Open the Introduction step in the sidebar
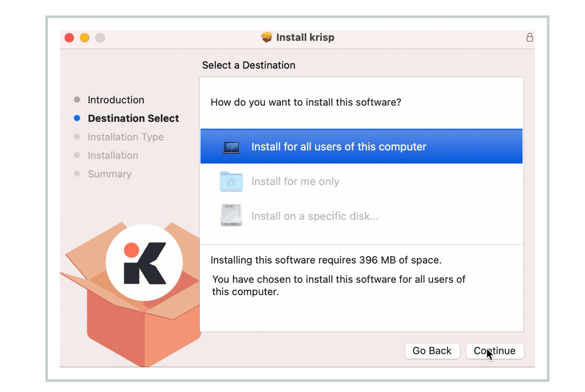 [x=116, y=100]
